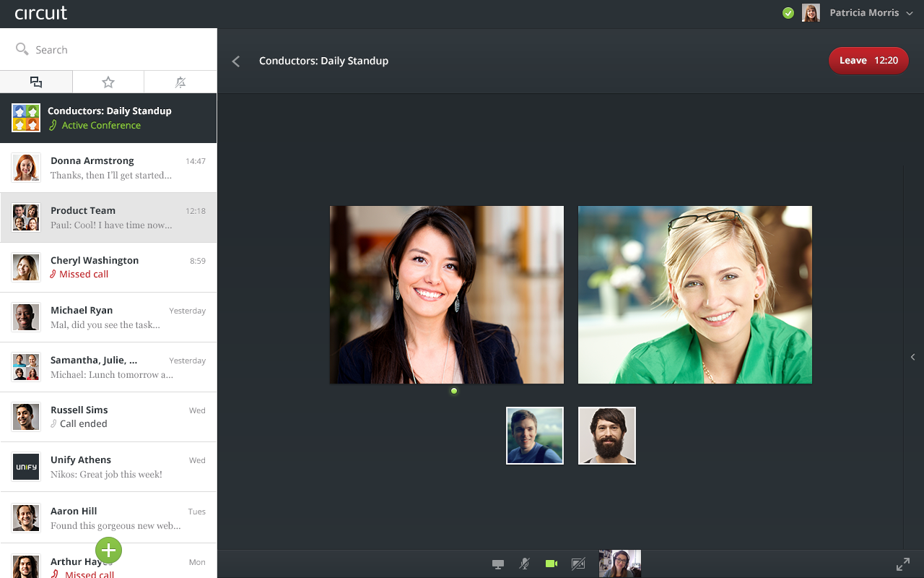Switch to the conversations tab
Image resolution: width=924 pixels, height=578 pixels.
(36, 82)
